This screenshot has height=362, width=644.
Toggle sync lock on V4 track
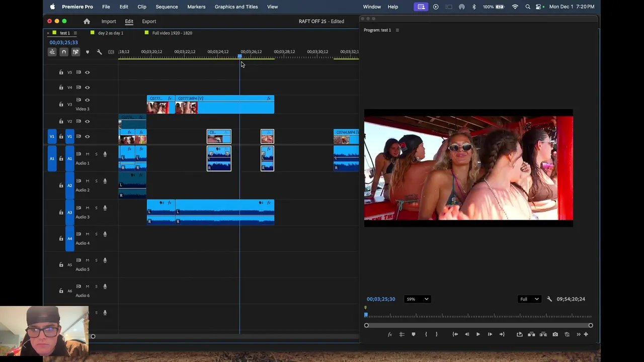pos(78,87)
